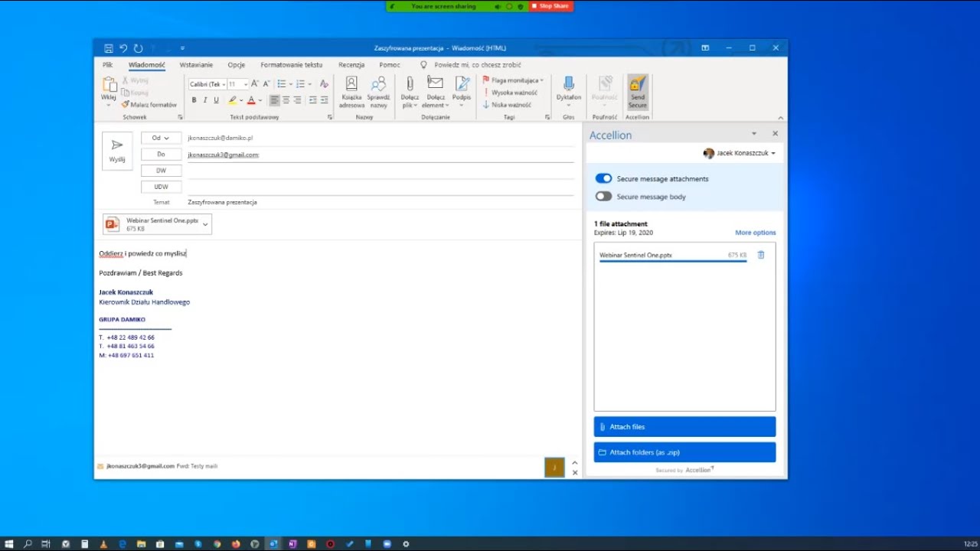The width and height of the screenshot is (980, 551).
Task: Toggle Secure message body switch
Action: click(604, 197)
